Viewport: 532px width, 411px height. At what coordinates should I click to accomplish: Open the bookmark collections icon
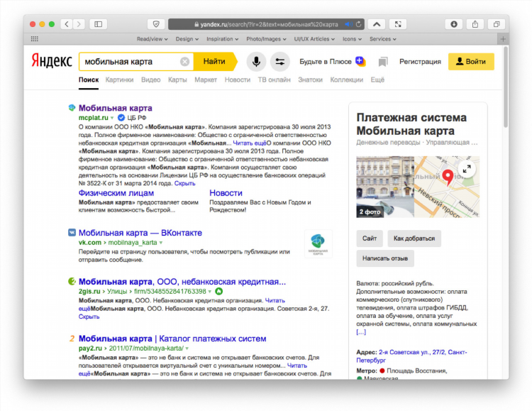click(x=383, y=62)
